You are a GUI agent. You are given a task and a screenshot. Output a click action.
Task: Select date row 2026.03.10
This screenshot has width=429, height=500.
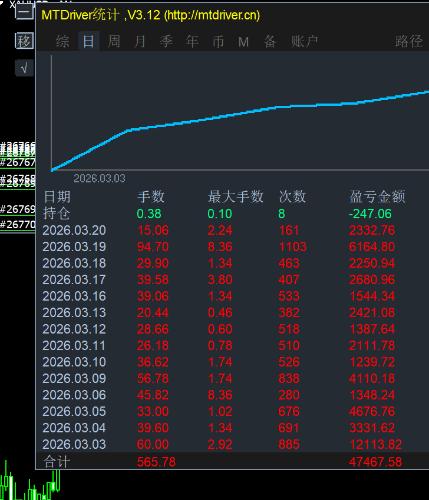click(x=74, y=362)
